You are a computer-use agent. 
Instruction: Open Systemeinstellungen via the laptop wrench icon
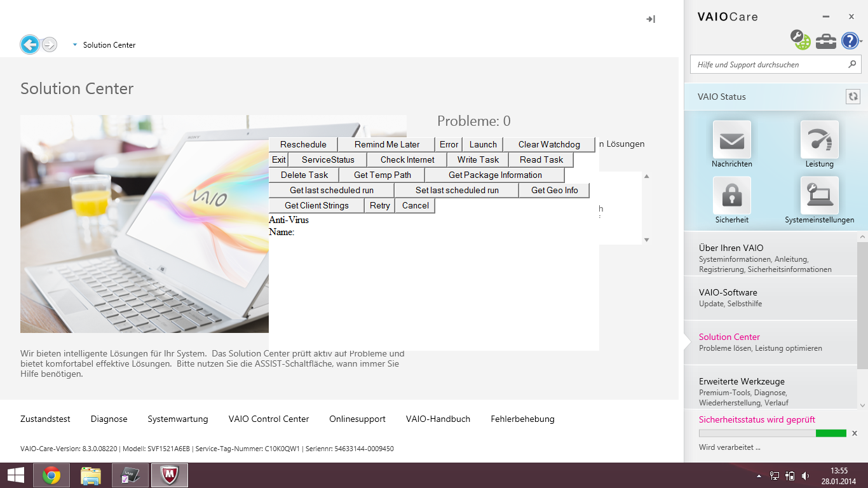pyautogui.click(x=819, y=195)
